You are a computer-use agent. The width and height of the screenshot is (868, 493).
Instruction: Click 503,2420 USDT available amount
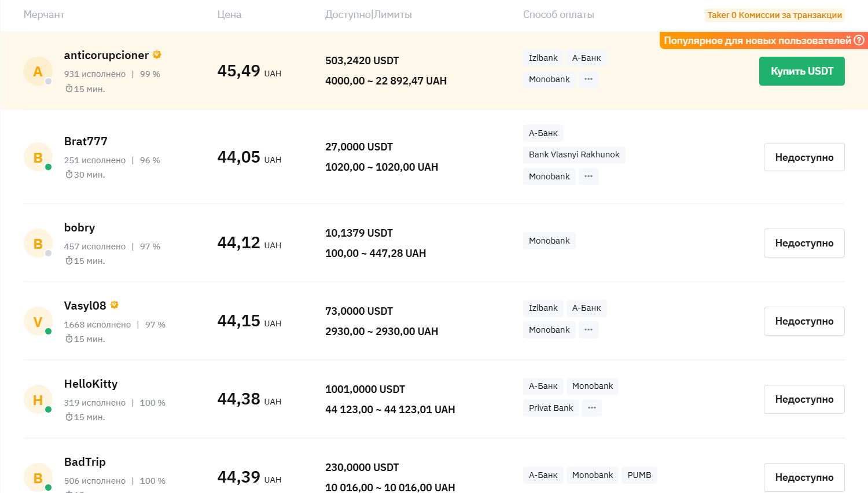[x=362, y=61]
